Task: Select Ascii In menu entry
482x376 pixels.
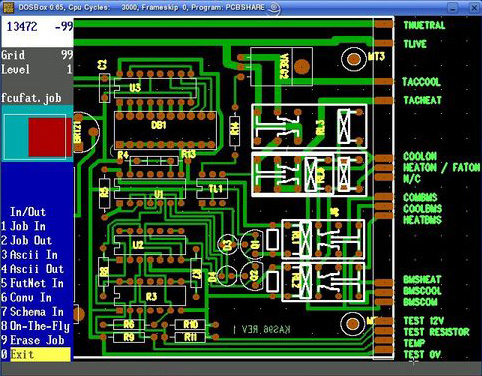Action: click(x=29, y=255)
